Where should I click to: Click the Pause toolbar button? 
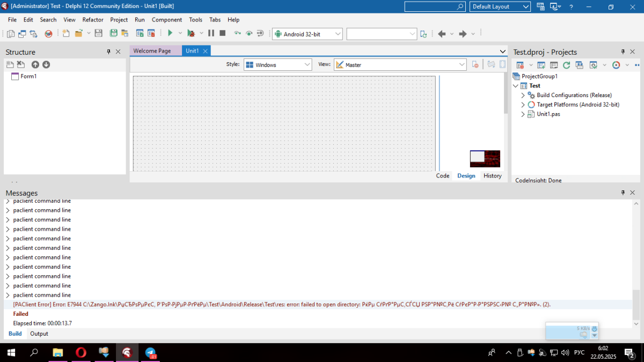pyautogui.click(x=211, y=33)
